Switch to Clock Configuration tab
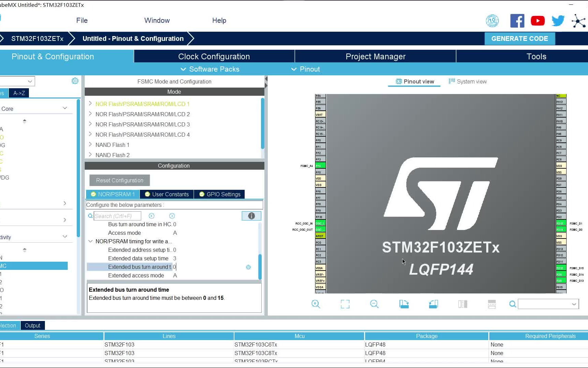Screen dimensions: 588x368 click(214, 57)
